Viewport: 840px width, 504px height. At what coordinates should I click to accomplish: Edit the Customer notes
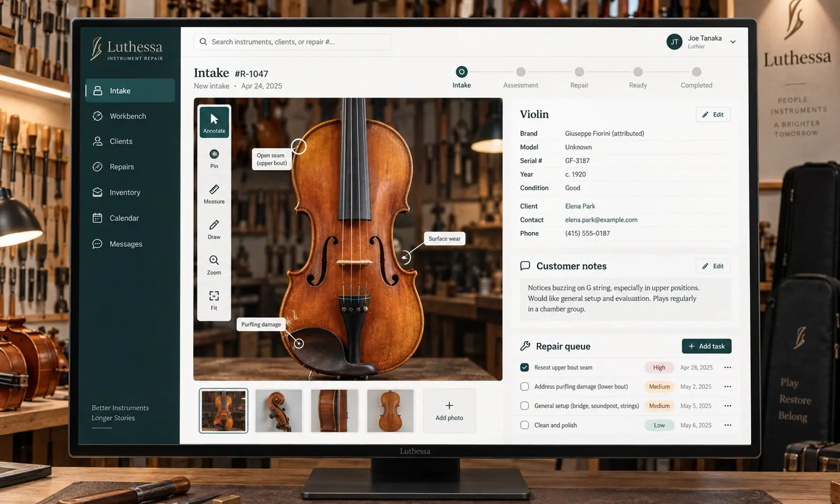[713, 266]
